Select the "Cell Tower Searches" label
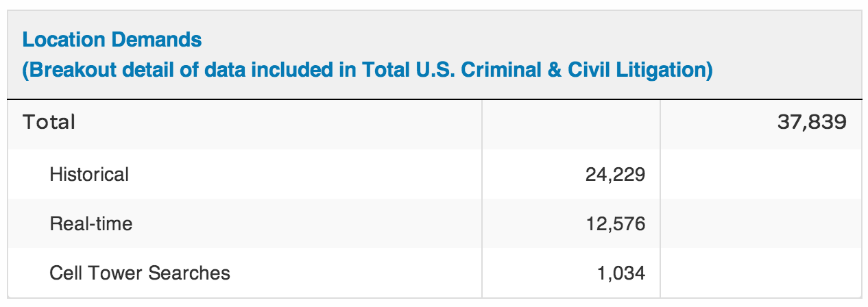Viewport: 868px width, 307px height. coord(140,273)
